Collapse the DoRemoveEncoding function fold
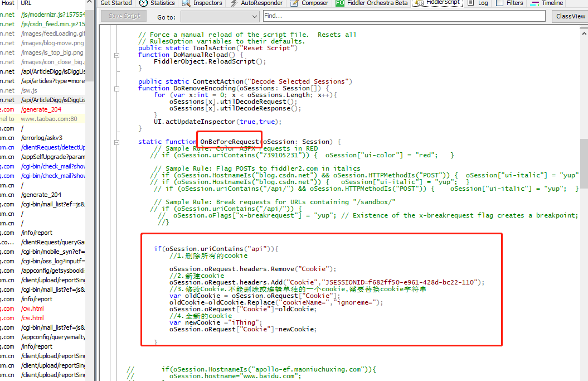The height and width of the screenshot is (381, 588). point(116,88)
